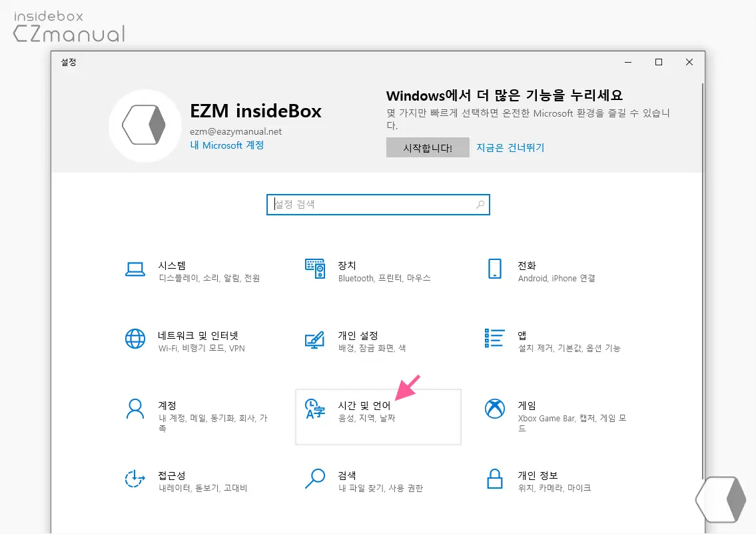
Task: Click the EZM insideBox profile picture
Action: click(x=145, y=125)
